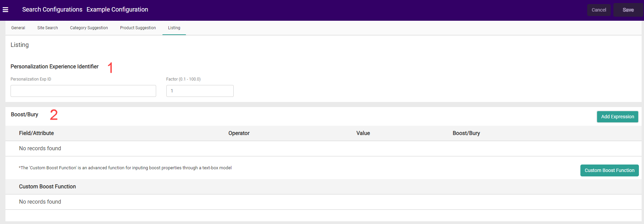Click the Listing section heading
This screenshot has width=644, height=224.
click(20, 45)
